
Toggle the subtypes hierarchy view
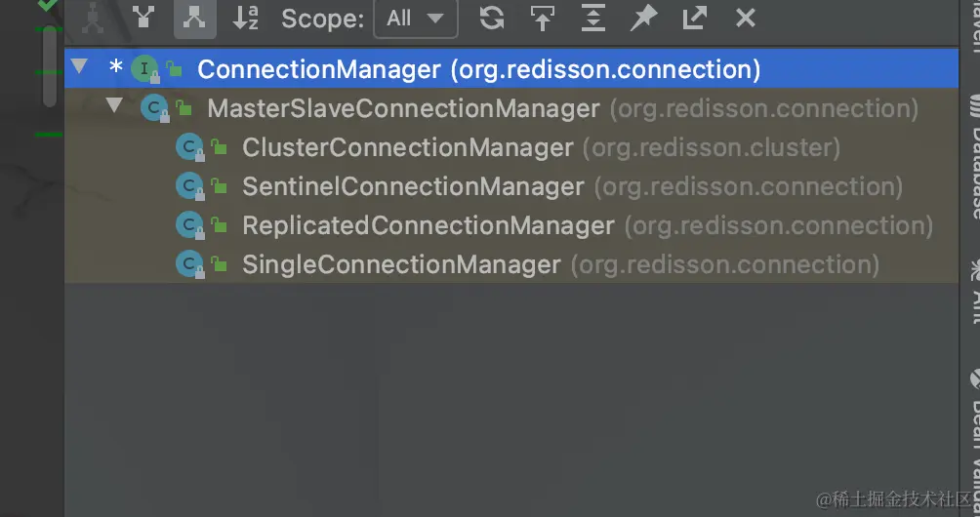[194, 18]
